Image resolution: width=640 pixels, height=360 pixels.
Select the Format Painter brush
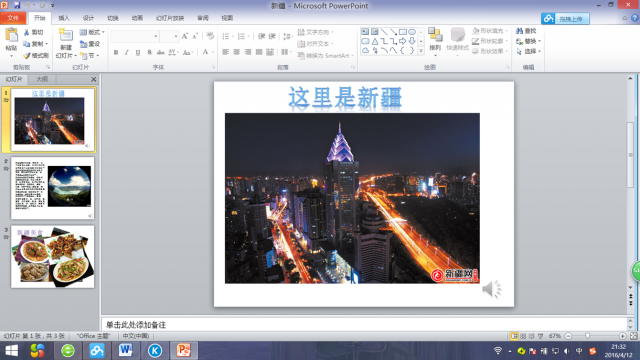tap(36, 55)
